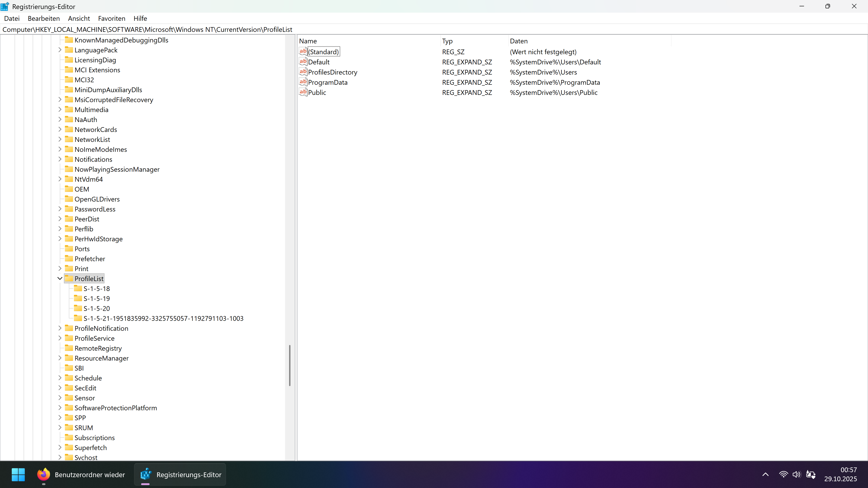868x488 pixels.
Task: Collapse the ProfileList key
Action: (60, 279)
